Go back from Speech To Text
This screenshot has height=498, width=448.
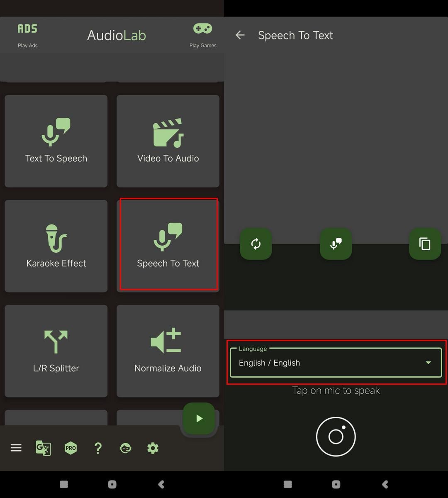point(240,35)
